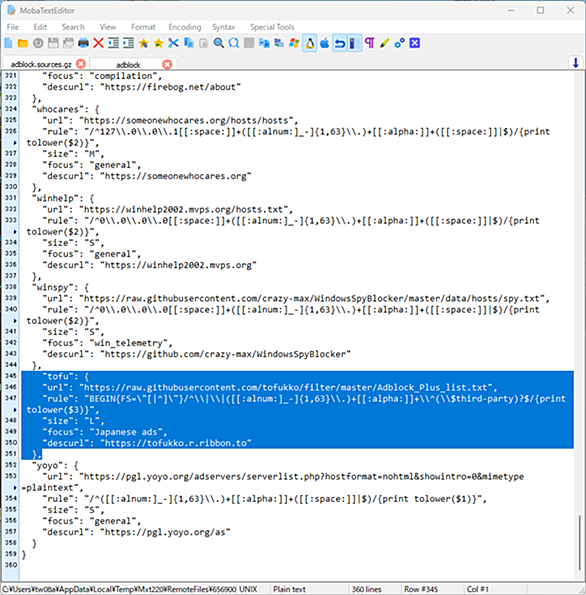The image size is (586, 595).
Task: Click line number 359 in the margin
Action: click(x=11, y=554)
